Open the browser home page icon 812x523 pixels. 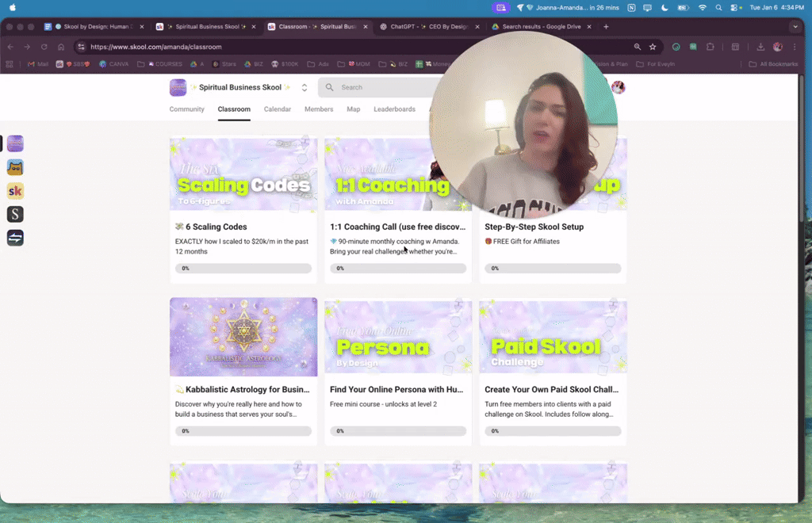coord(61,47)
